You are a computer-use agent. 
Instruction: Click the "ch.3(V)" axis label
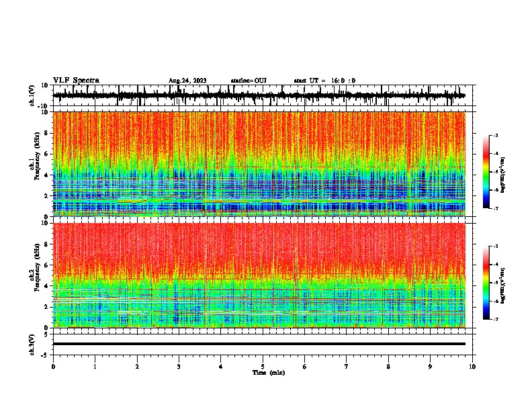click(x=32, y=345)
